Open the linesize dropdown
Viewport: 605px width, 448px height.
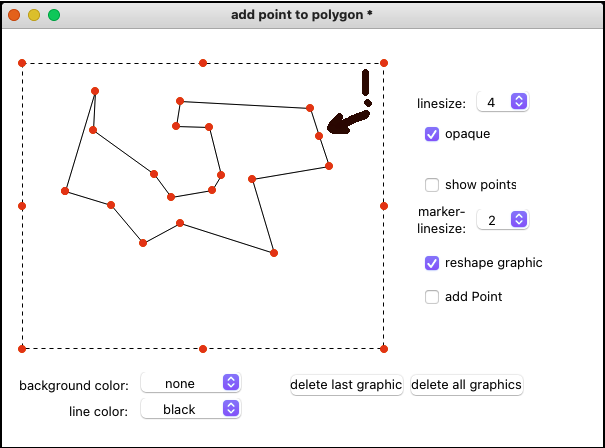(502, 102)
